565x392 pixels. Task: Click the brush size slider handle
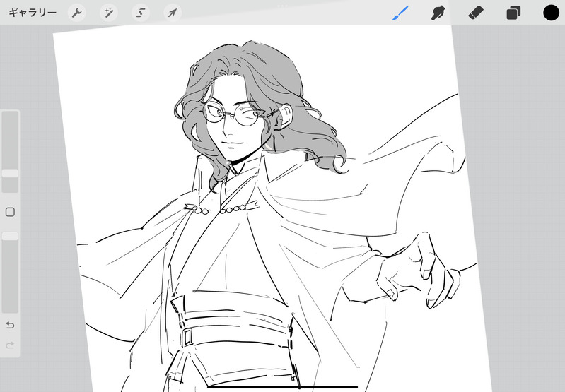click(10, 174)
